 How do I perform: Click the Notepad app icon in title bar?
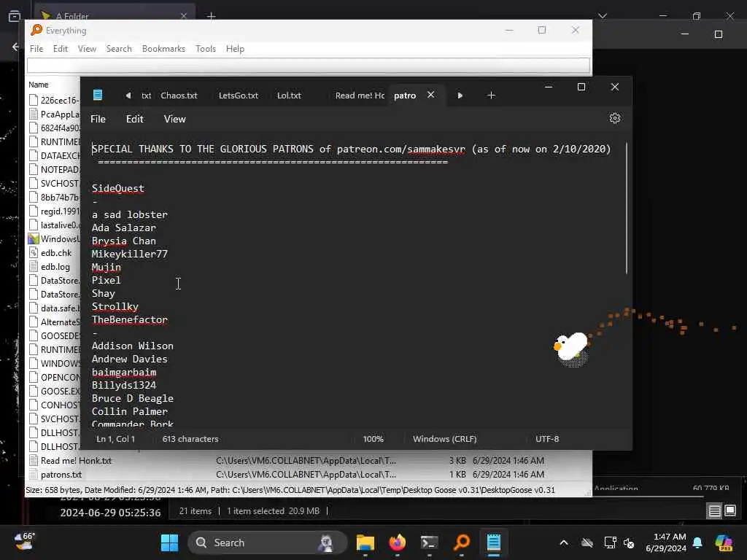(x=98, y=96)
